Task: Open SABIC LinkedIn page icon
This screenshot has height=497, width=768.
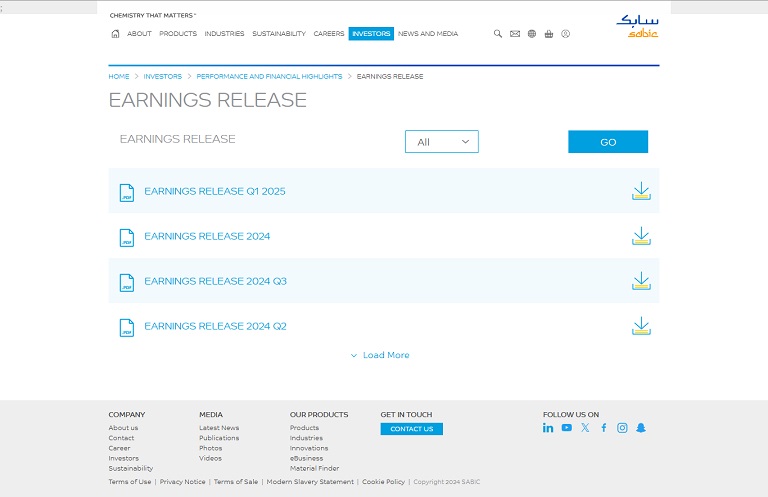Action: pos(548,428)
